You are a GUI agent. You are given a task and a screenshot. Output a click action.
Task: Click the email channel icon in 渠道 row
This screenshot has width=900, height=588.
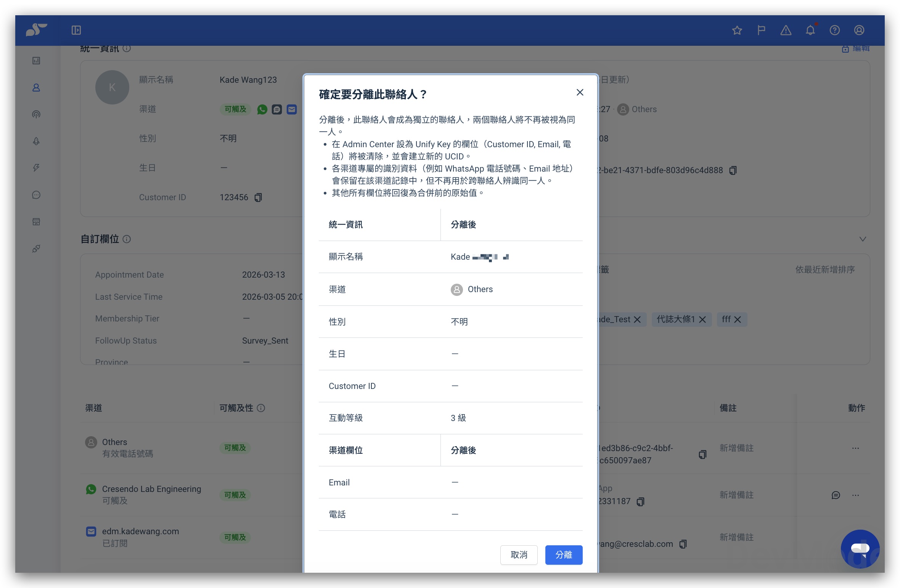[292, 109]
